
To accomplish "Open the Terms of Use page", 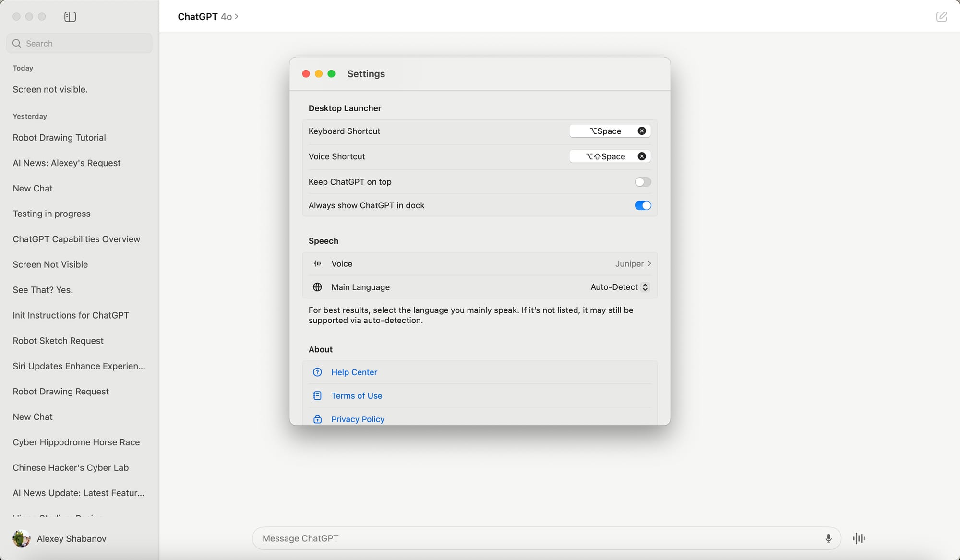I will (x=357, y=395).
